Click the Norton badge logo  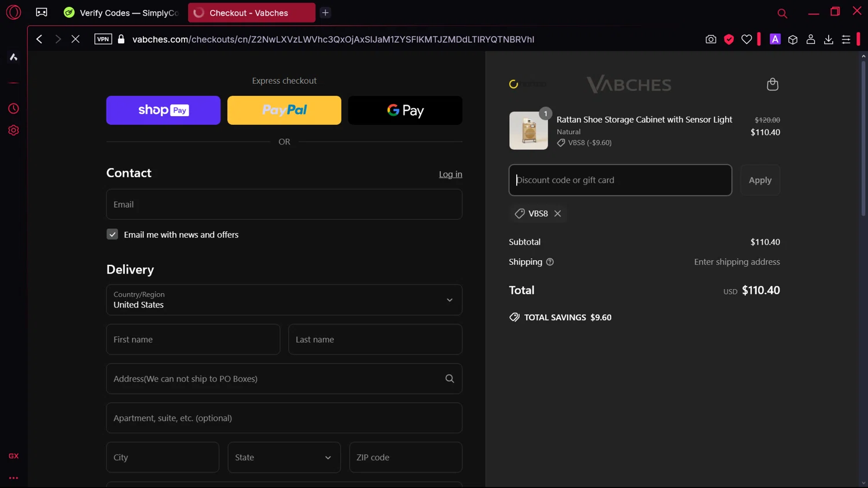[528, 84]
